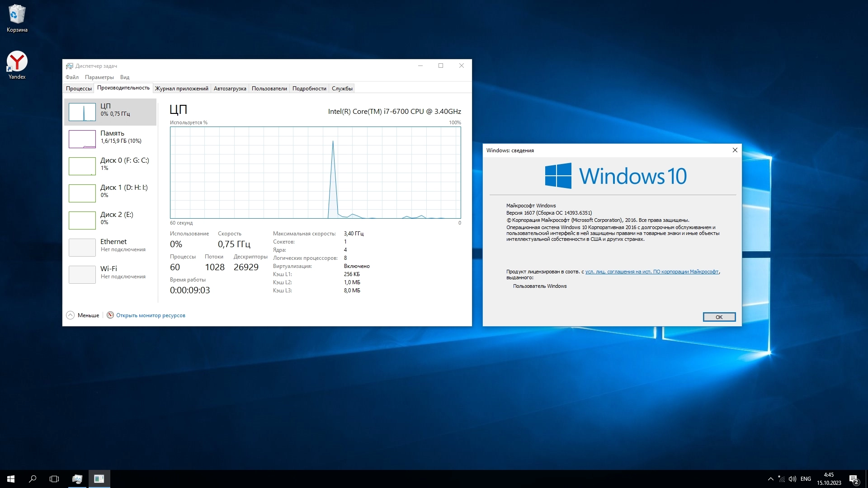Switch to the Процессы tab
Image resolution: width=868 pixels, height=488 pixels.
tap(79, 89)
